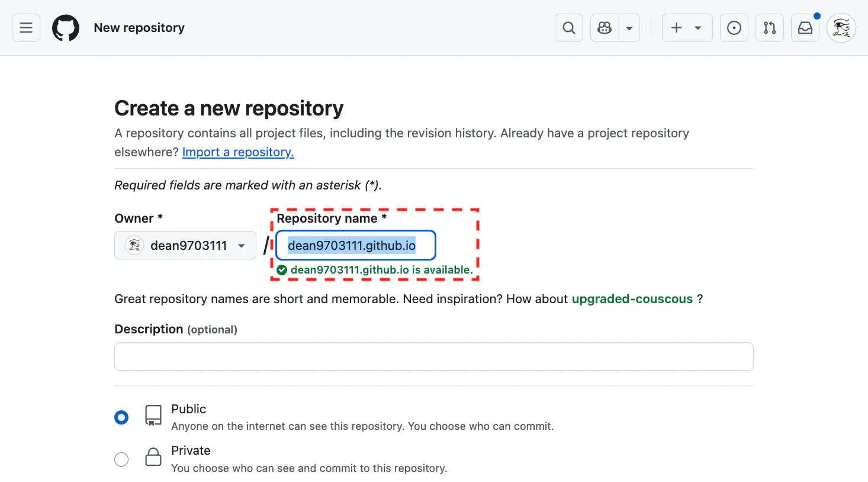
Task: Follow the Import a repository link
Action: coord(238,152)
